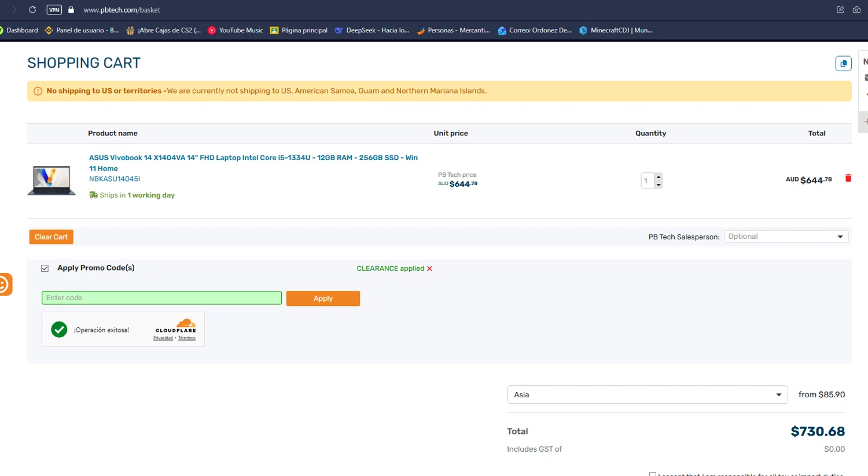This screenshot has width=868, height=476.
Task: Click the copy cart icon beside the heading
Action: pos(843,64)
